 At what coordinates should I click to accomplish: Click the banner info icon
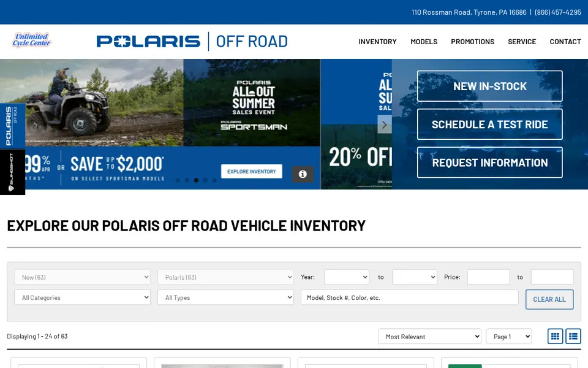coord(303,174)
